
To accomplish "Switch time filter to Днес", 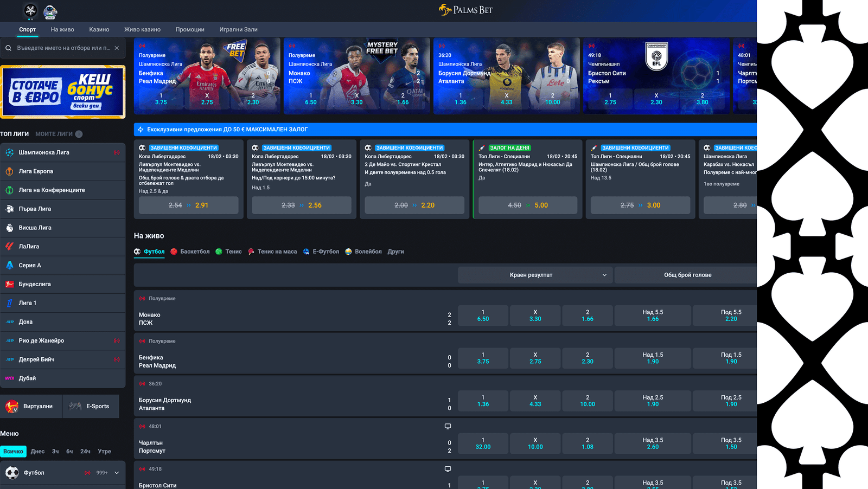I will pyautogui.click(x=38, y=451).
